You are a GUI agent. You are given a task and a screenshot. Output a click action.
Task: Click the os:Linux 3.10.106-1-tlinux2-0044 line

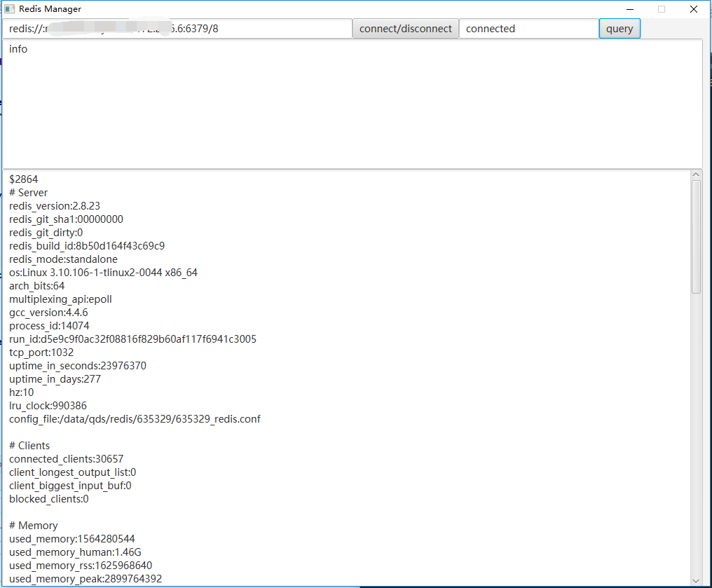click(103, 273)
